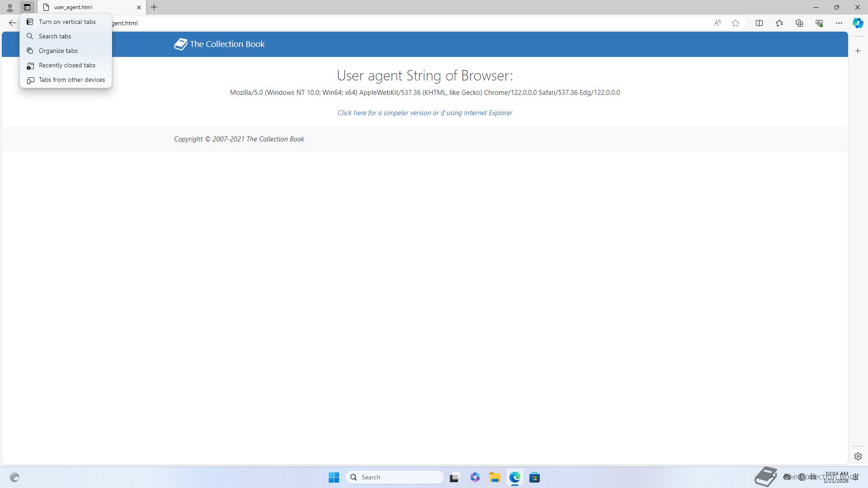Open the Copilot sidebar icon

click(x=858, y=23)
